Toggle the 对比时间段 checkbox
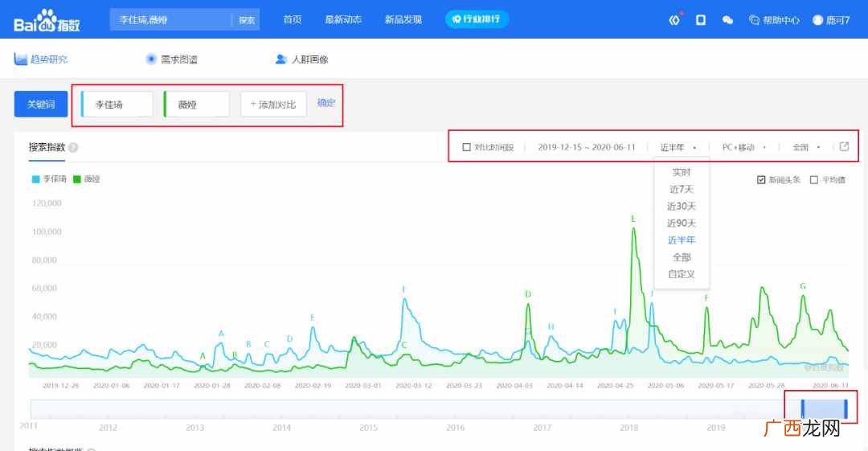This screenshot has width=868, height=451. click(x=466, y=147)
